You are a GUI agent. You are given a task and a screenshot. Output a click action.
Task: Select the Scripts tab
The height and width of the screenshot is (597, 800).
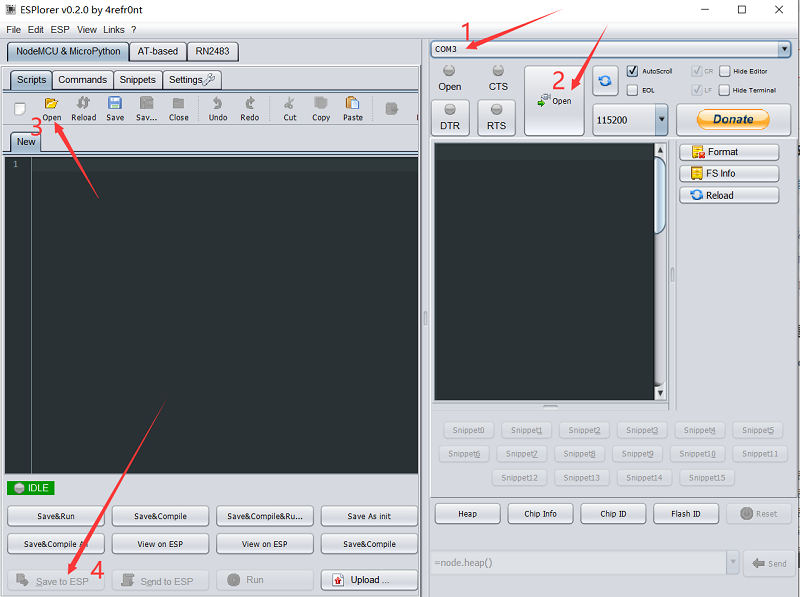(31, 80)
